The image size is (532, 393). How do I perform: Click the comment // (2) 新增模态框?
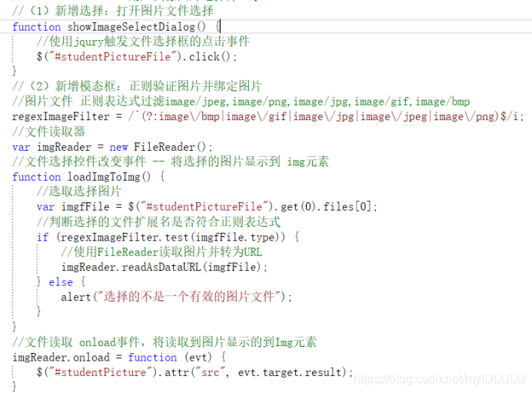[137, 86]
